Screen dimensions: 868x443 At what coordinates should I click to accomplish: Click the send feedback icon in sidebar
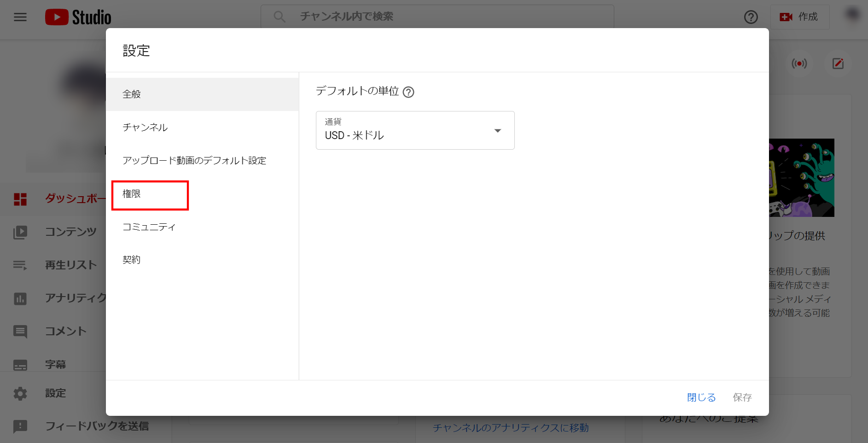click(x=20, y=426)
